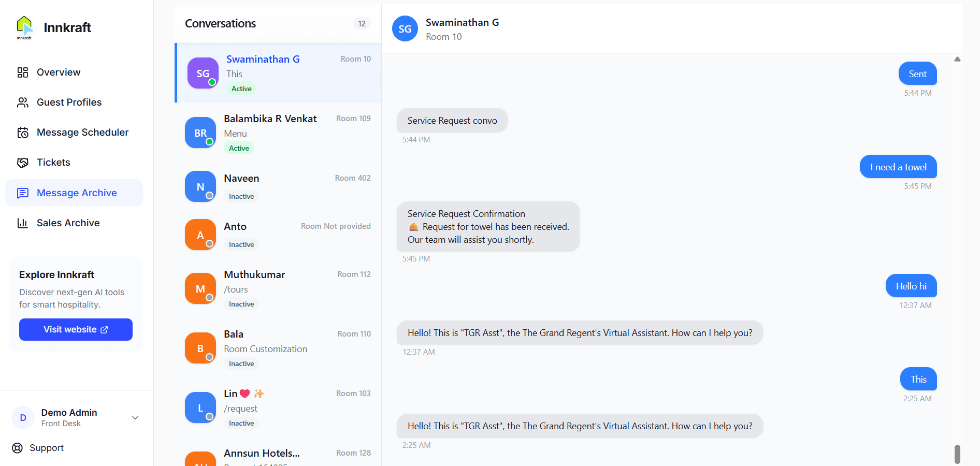Open the conversation with Muthukumar

click(277, 288)
